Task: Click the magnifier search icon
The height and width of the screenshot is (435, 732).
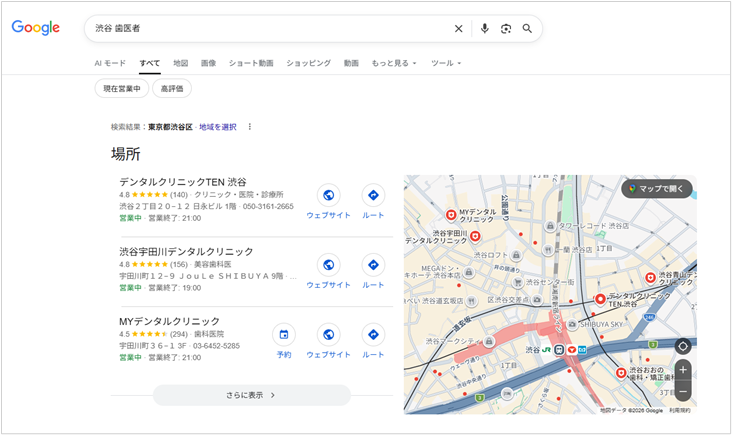Action: pyautogui.click(x=527, y=28)
